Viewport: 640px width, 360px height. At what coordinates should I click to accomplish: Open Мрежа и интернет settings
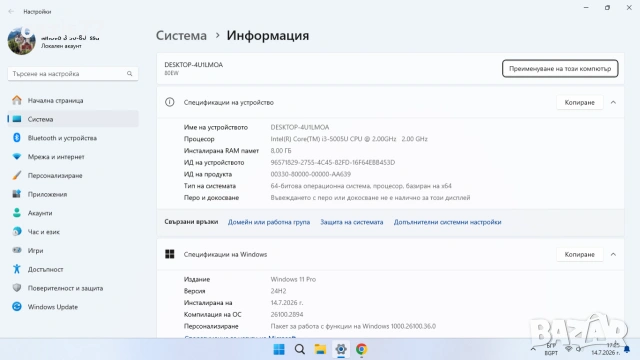[x=56, y=157]
